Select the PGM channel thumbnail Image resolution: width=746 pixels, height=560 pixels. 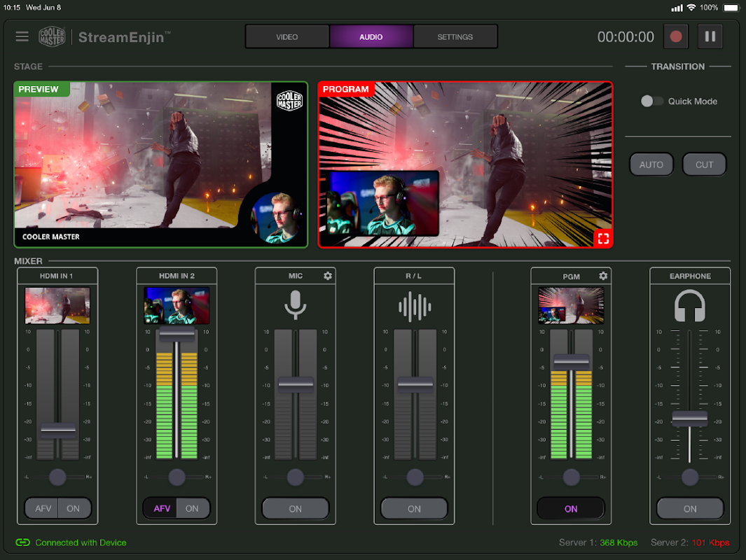[571, 305]
